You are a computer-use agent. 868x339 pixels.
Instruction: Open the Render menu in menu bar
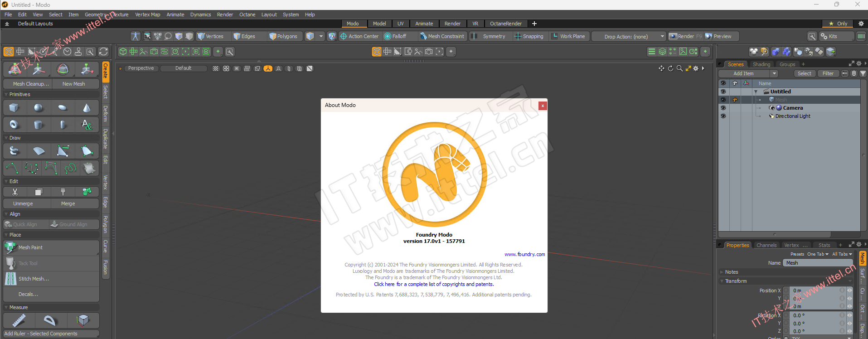225,15
